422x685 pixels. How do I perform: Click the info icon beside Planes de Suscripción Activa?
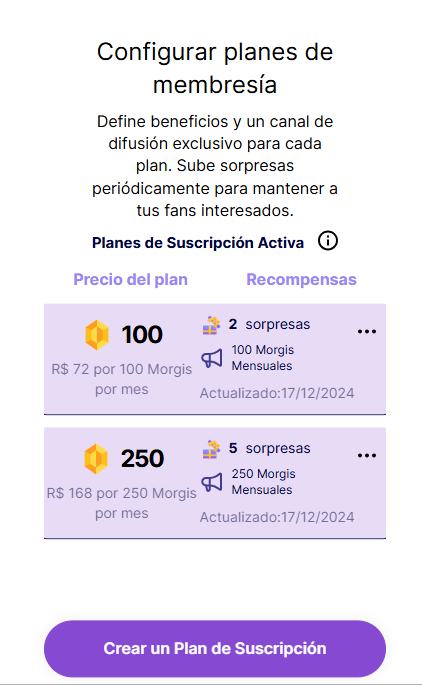click(x=328, y=241)
